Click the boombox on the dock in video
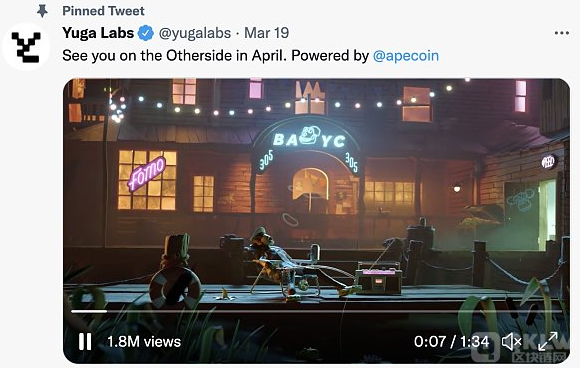The width and height of the screenshot is (580, 368). (x=378, y=278)
